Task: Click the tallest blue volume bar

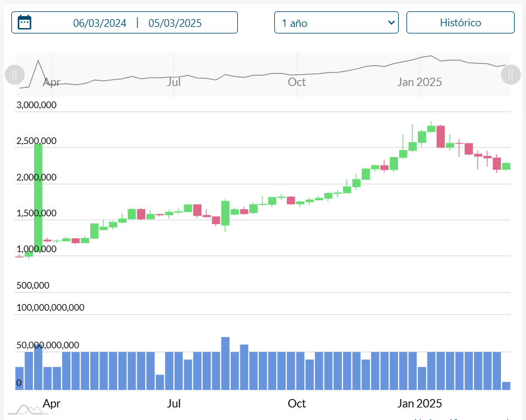Action: point(225,363)
